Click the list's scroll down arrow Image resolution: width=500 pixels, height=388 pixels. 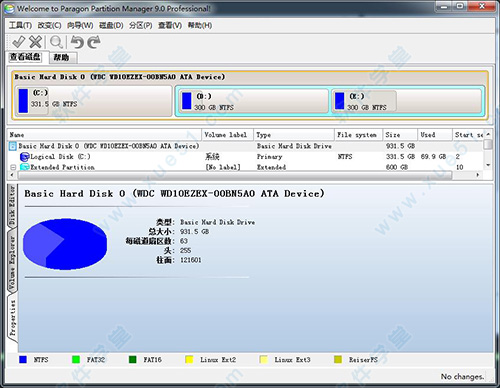(x=488, y=165)
